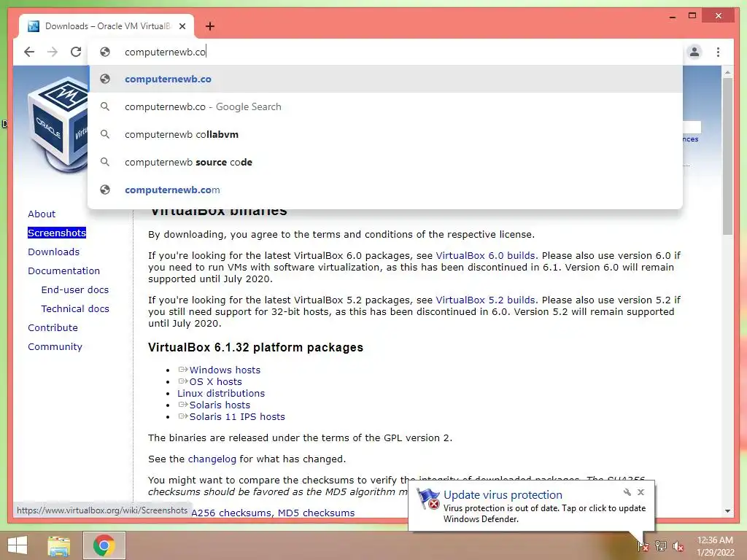Pick the 'computernewb collabvm' search suggestion
This screenshot has width=747, height=560.
pos(385,134)
